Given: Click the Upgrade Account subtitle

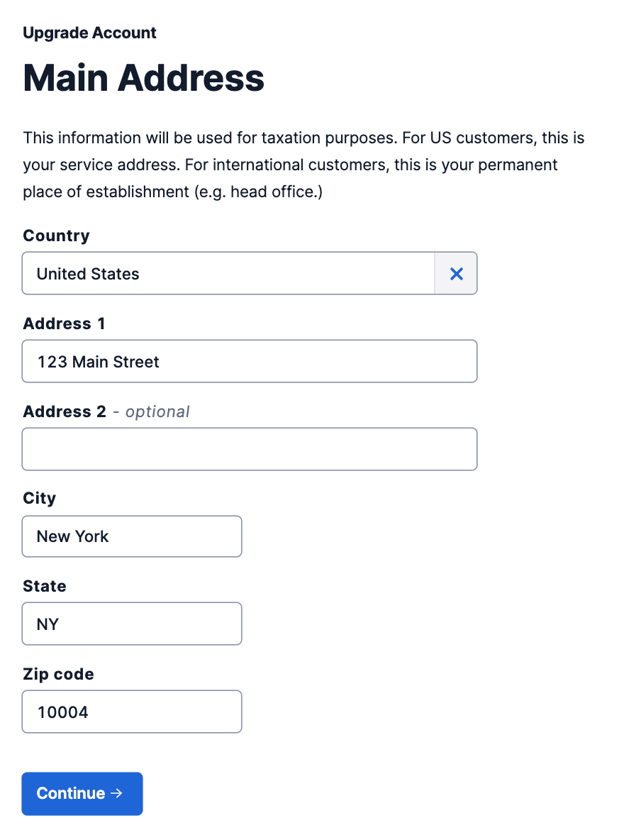Looking at the screenshot, I should [x=89, y=33].
